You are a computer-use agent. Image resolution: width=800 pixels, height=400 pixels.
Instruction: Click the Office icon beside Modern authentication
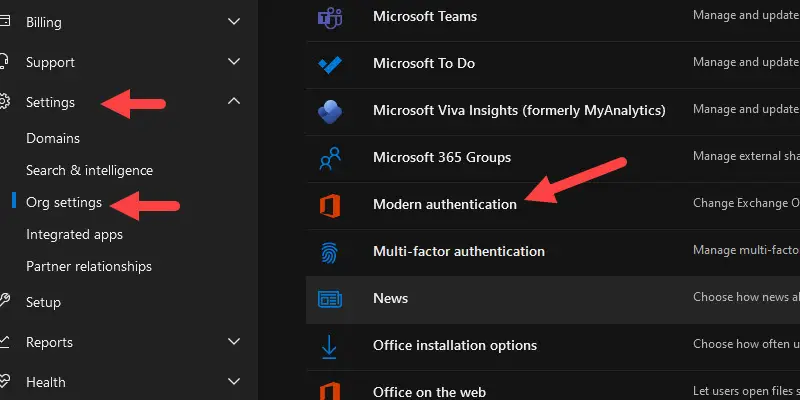(330, 206)
